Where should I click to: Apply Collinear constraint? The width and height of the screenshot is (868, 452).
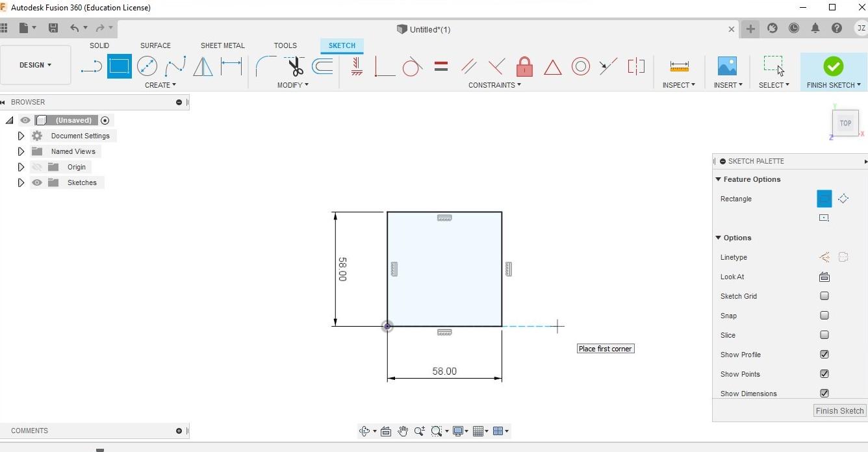[x=609, y=66]
